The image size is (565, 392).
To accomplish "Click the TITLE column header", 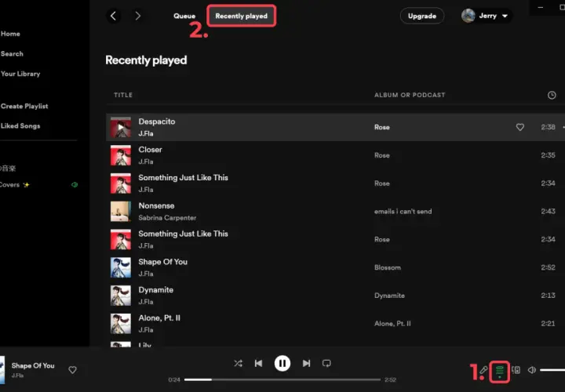I will [x=123, y=95].
